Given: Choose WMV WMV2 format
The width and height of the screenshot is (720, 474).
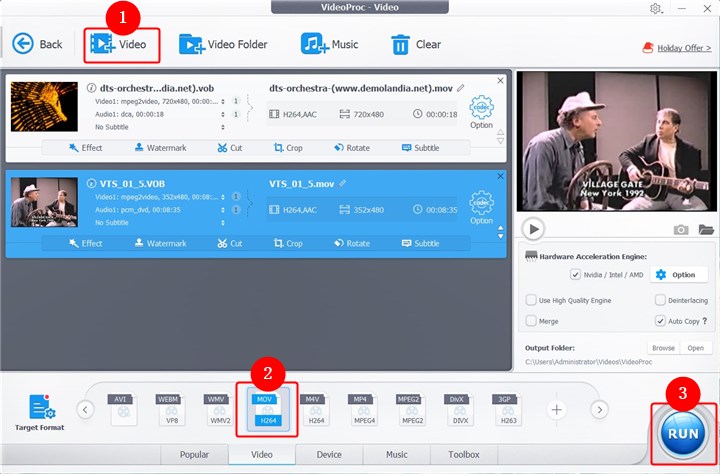Looking at the screenshot, I should 219,409.
